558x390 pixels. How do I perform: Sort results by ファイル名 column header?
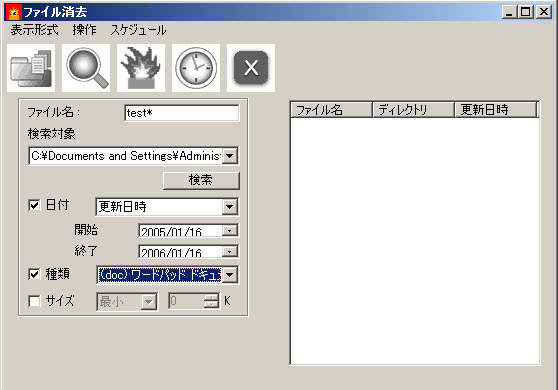click(x=331, y=110)
